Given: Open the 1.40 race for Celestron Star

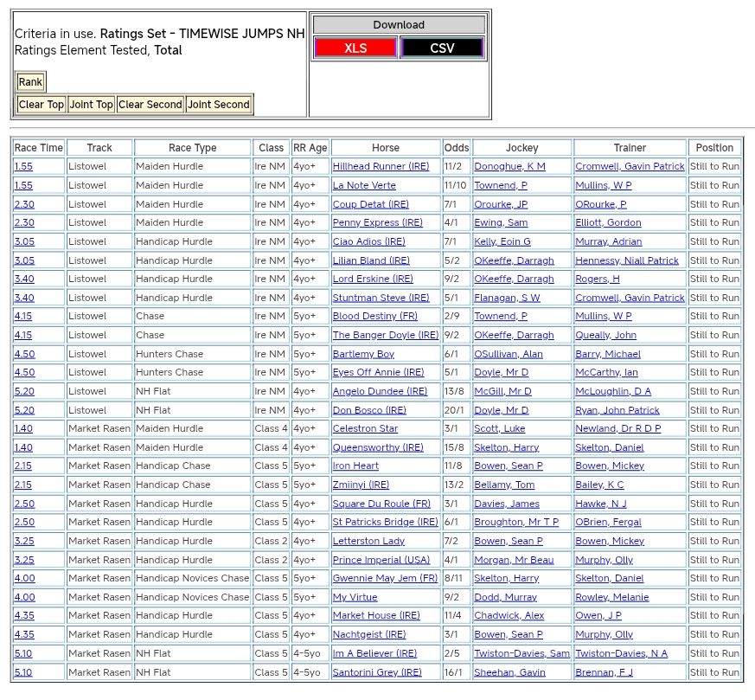Looking at the screenshot, I should point(23,428).
